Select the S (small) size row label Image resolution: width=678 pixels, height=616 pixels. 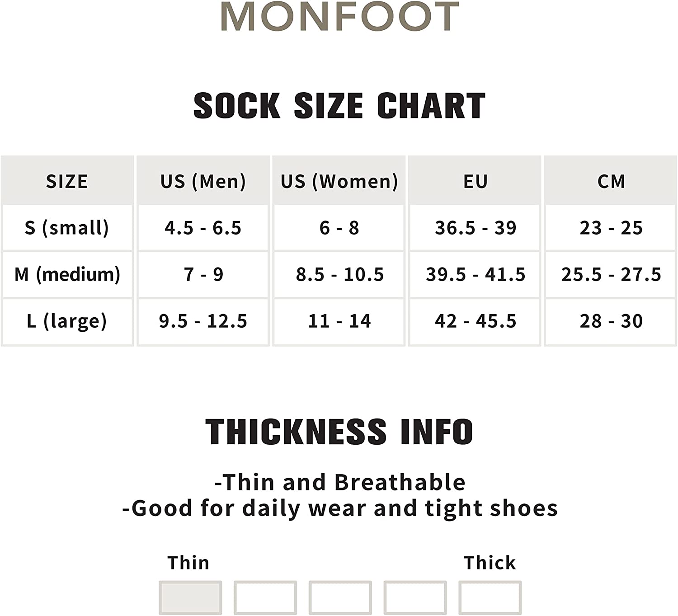(x=67, y=228)
